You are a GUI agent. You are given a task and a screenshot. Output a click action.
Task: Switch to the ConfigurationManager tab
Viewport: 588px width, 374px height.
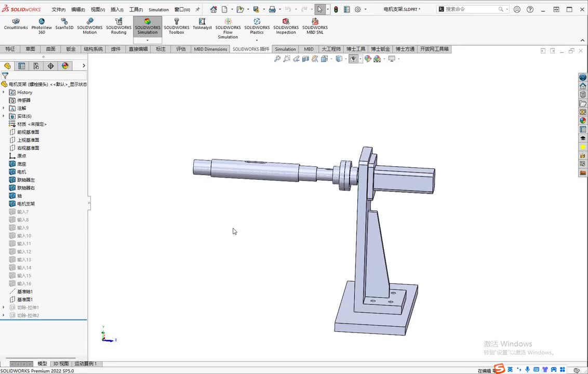click(x=36, y=66)
